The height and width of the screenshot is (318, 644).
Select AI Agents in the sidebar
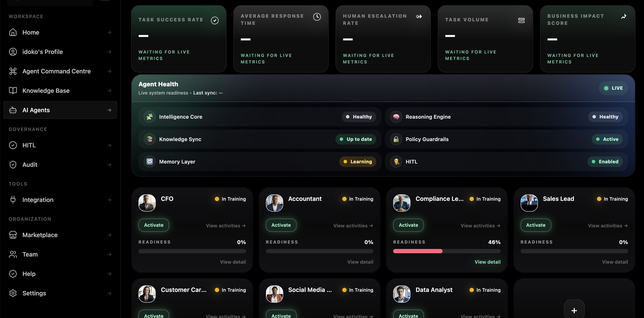(x=60, y=110)
